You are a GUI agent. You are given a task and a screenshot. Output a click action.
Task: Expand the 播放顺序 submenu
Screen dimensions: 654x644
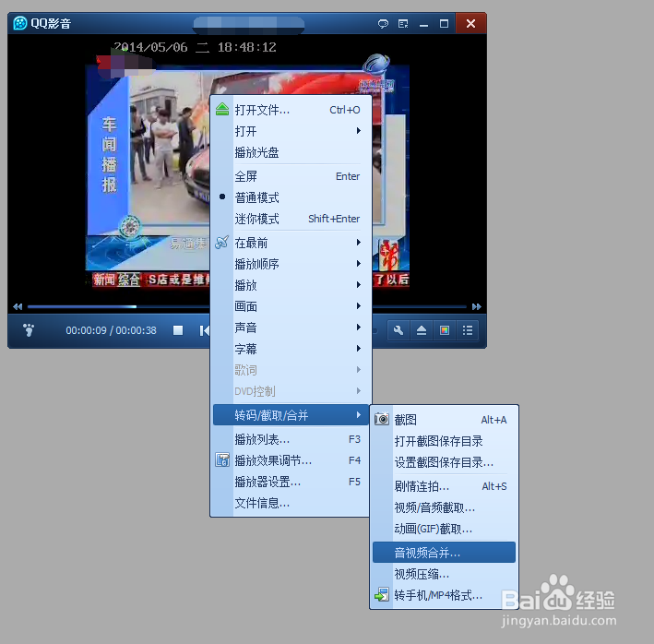click(x=291, y=264)
